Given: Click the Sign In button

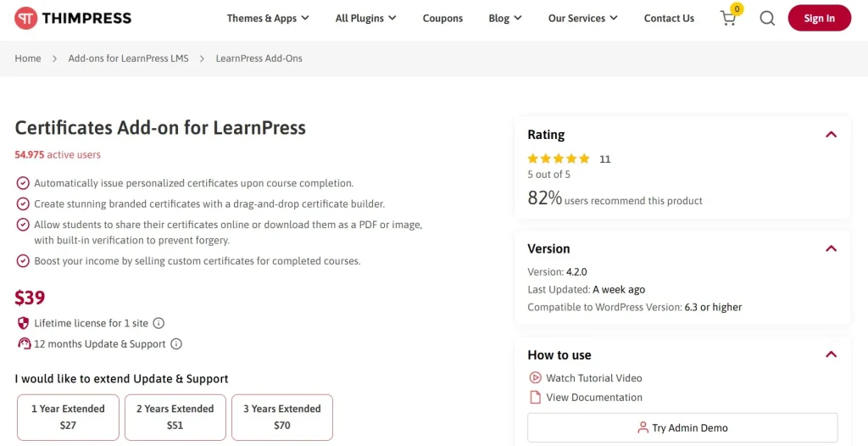Looking at the screenshot, I should (x=820, y=19).
